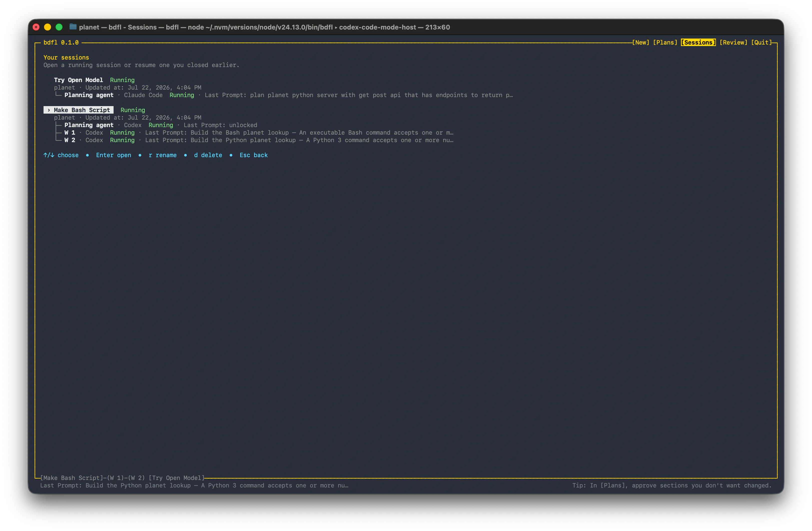Click Last Prompt text in bottom status line

[x=194, y=485]
